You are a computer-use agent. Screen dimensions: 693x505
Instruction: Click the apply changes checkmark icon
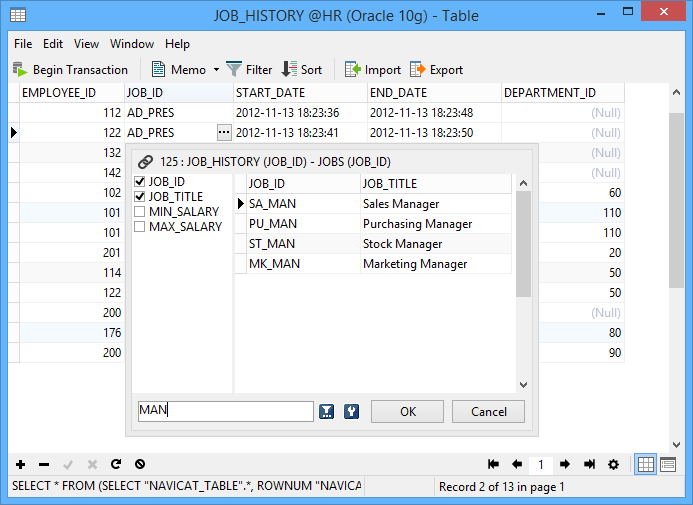pyautogui.click(x=68, y=464)
